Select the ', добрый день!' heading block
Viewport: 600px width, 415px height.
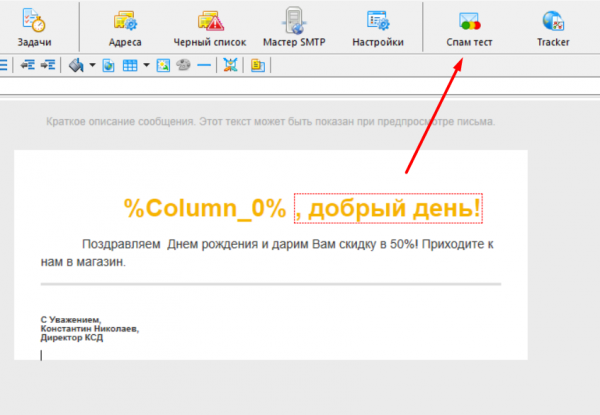(388, 208)
